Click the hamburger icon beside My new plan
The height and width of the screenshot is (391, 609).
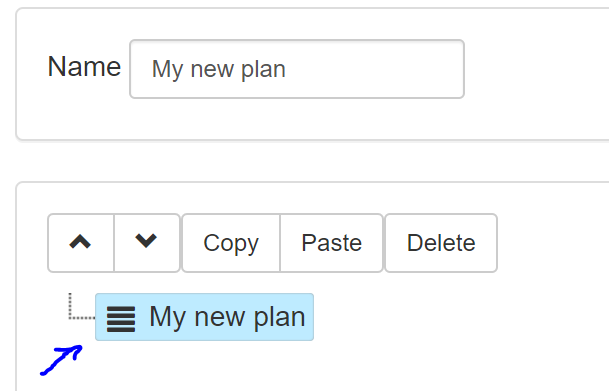click(x=121, y=319)
